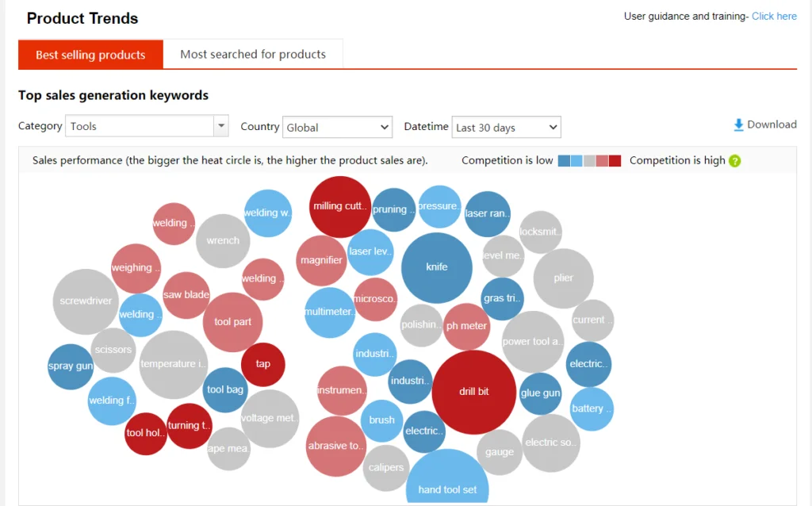Click the 'power tool a..' bubble
Image resolution: width=812 pixels, height=506 pixels.
(x=532, y=342)
